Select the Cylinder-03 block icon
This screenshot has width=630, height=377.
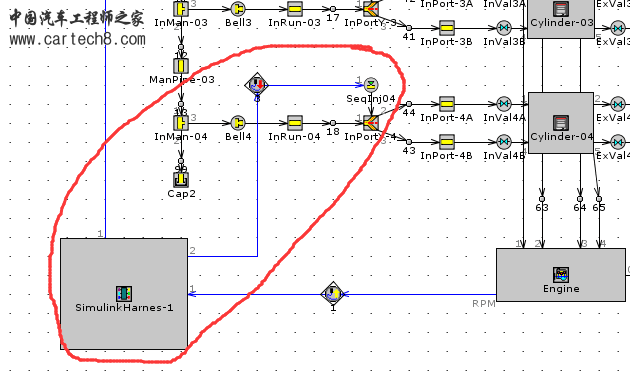(561, 9)
